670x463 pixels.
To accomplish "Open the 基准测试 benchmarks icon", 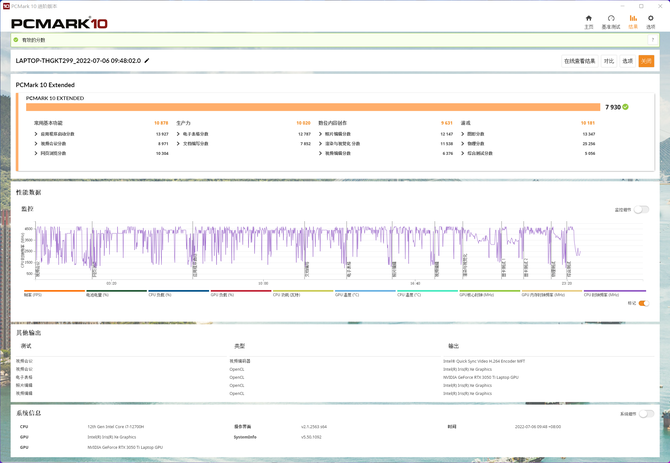I will click(x=610, y=21).
